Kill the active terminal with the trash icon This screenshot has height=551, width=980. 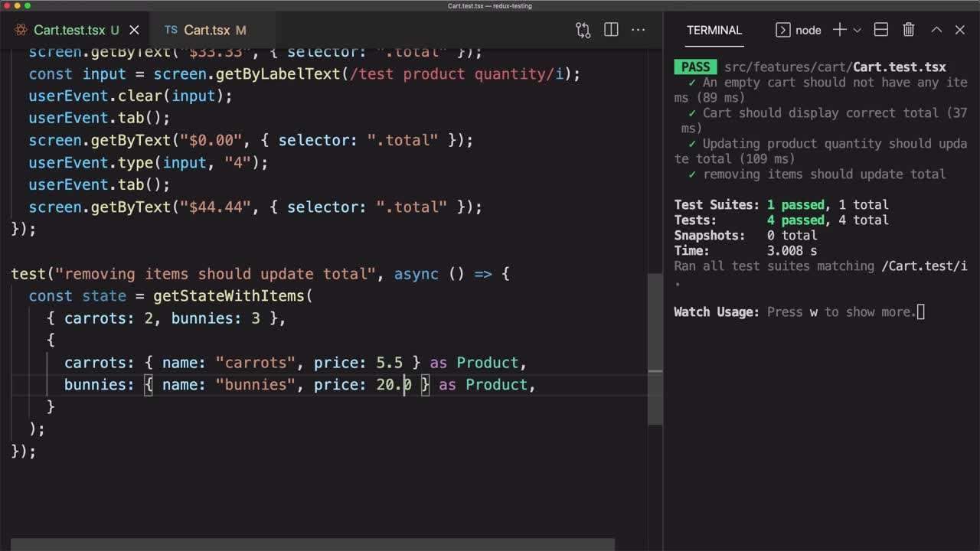point(908,30)
